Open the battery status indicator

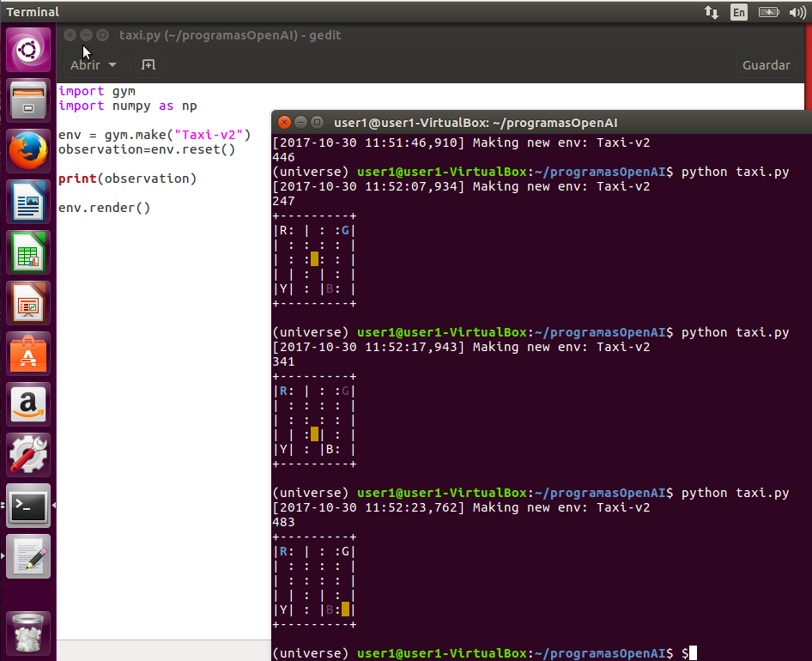[768, 12]
